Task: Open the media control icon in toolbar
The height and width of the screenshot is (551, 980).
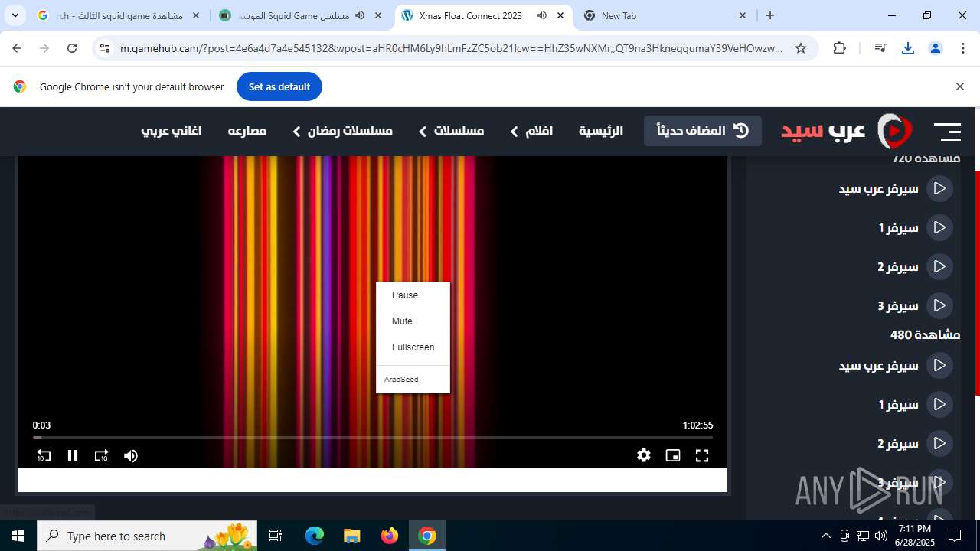Action: coord(880,48)
